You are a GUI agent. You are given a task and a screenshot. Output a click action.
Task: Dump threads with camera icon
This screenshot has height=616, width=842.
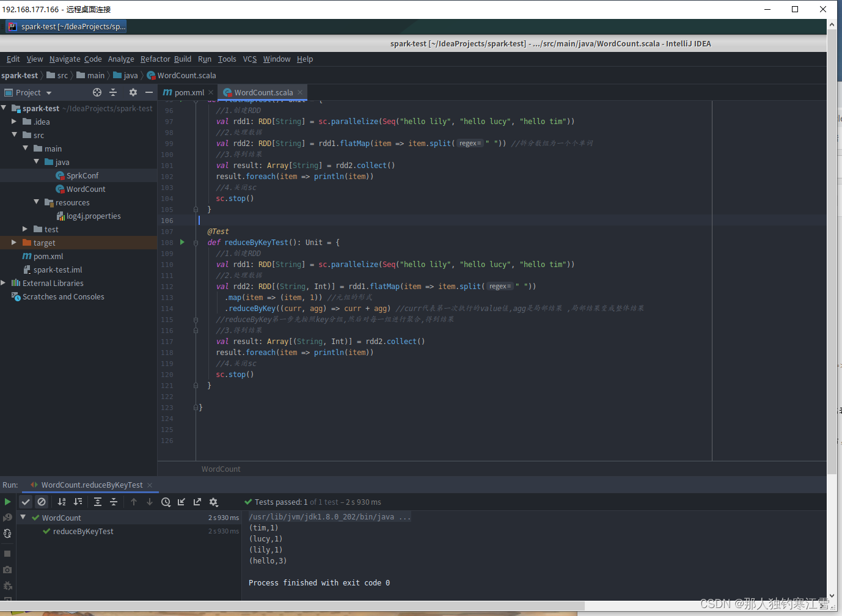(7, 570)
